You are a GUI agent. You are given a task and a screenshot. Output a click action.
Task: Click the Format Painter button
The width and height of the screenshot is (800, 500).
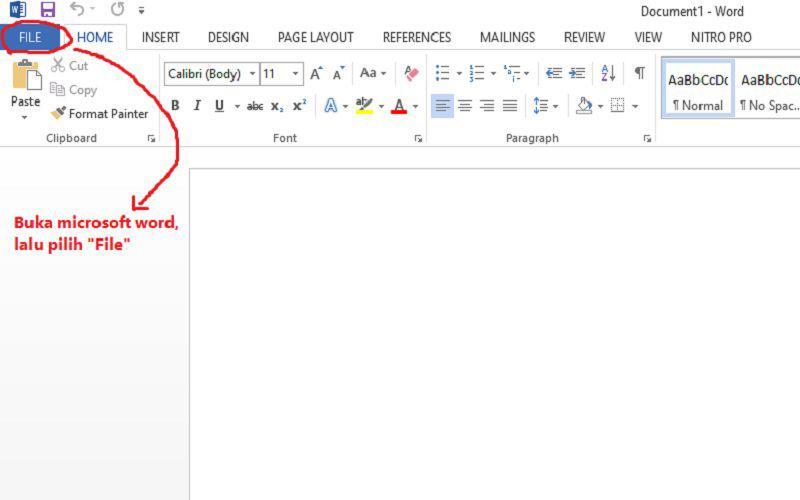(x=99, y=113)
